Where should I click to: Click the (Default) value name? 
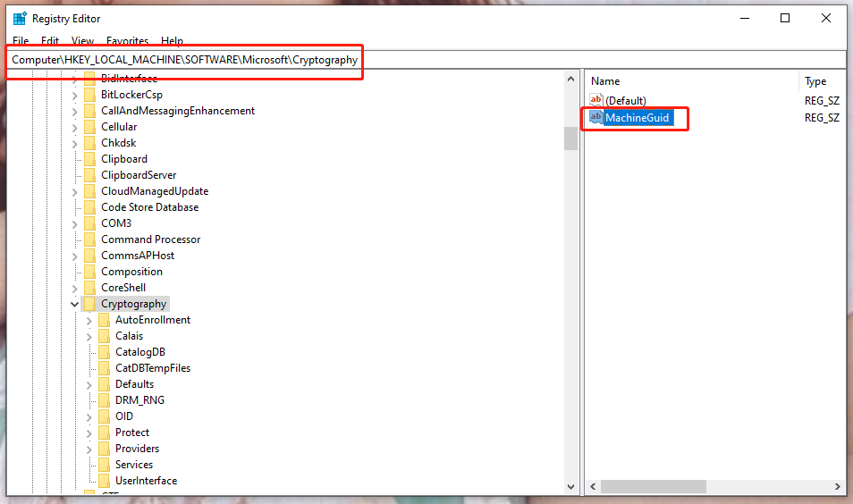tap(626, 101)
